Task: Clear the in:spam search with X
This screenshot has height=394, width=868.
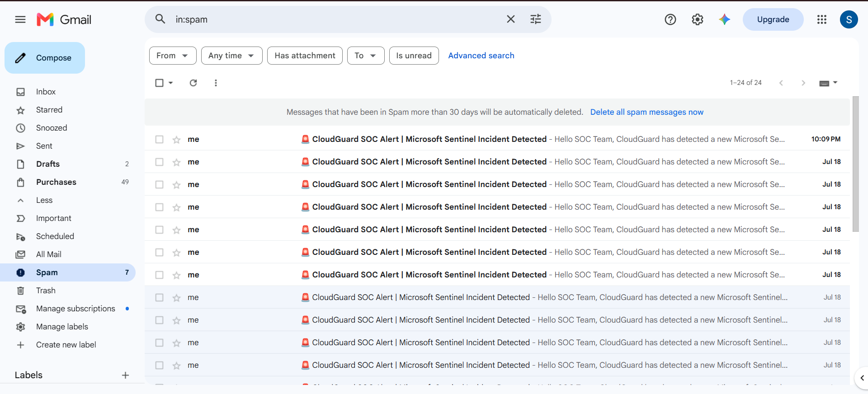Action: pos(511,19)
